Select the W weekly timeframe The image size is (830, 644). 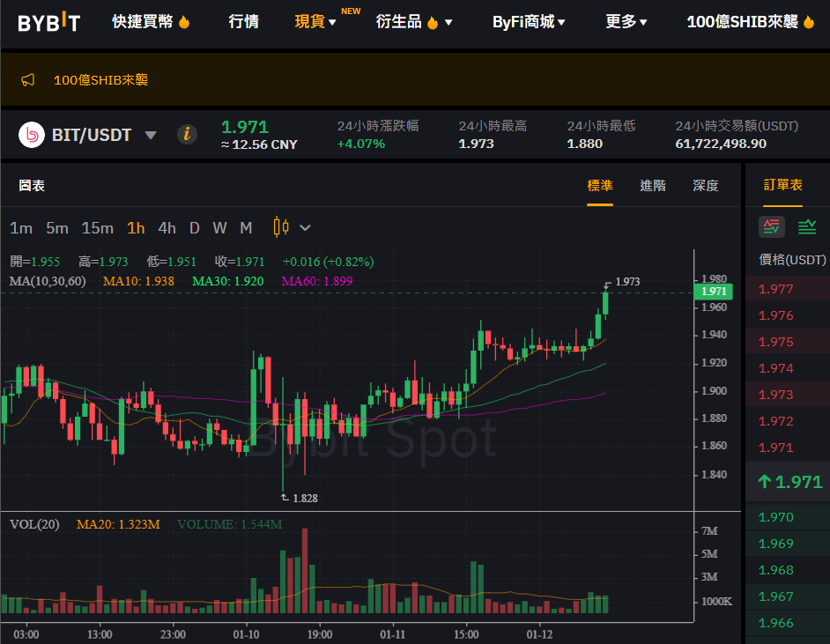(x=219, y=228)
